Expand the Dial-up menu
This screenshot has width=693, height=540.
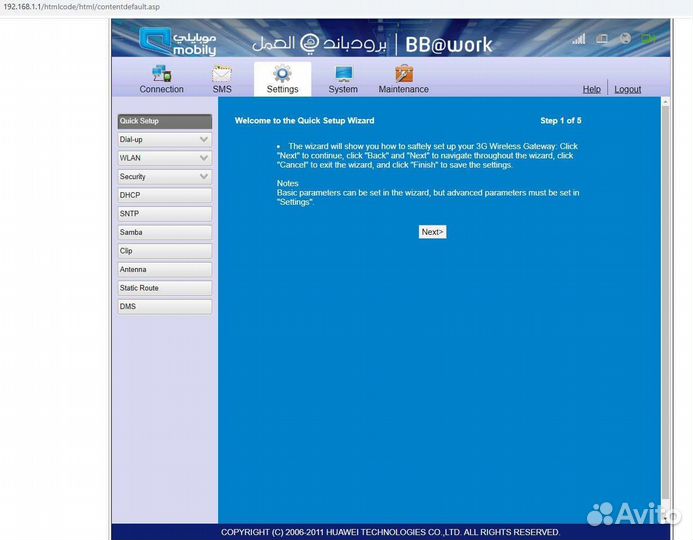pos(164,140)
